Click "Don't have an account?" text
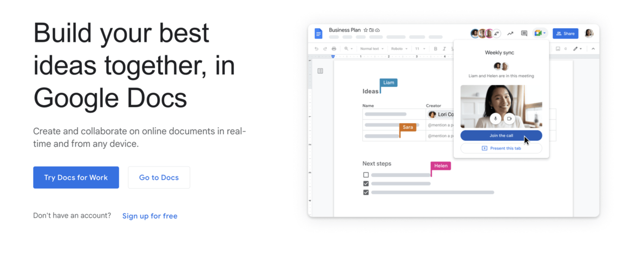644x259 pixels. click(x=72, y=215)
